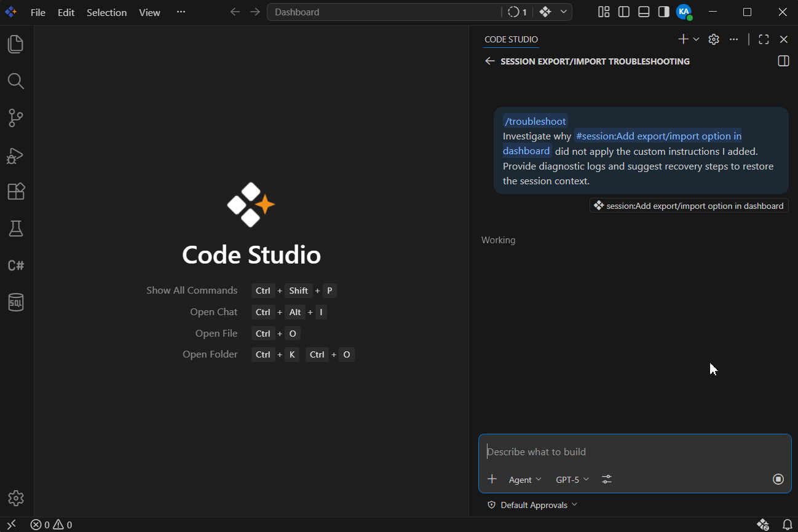The image size is (798, 532).
Task: Open the View menu
Action: (149, 12)
